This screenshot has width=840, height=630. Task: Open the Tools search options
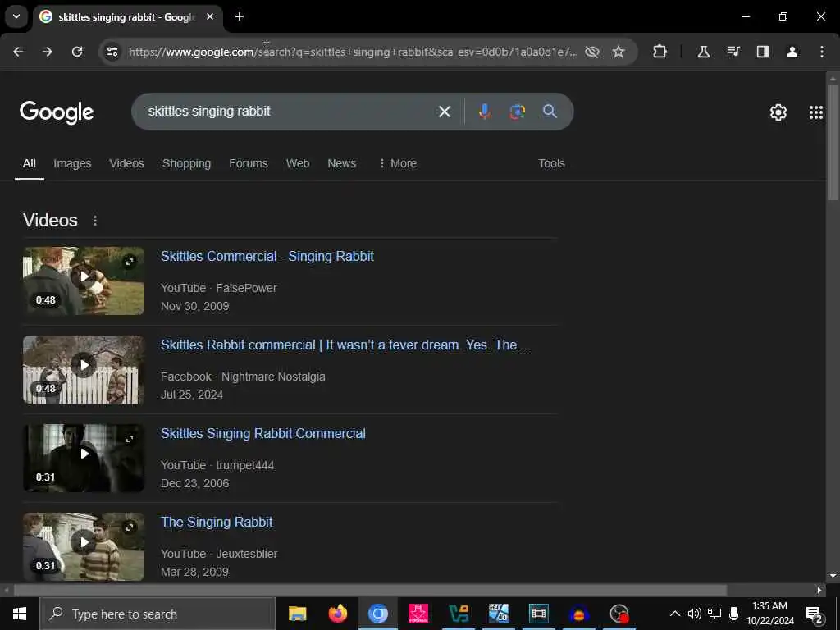pos(552,163)
